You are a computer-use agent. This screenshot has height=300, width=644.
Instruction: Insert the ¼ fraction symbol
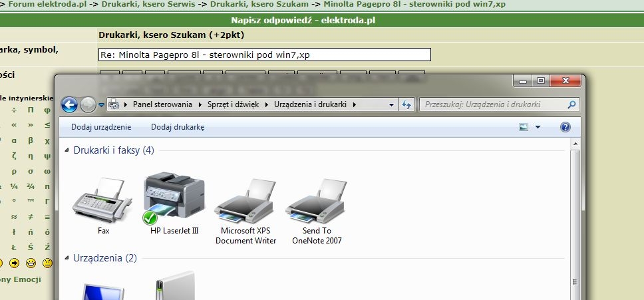[14, 186]
